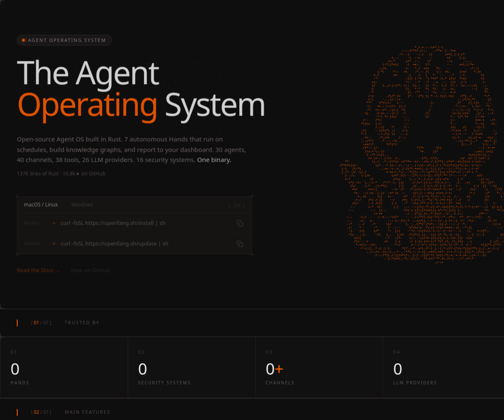Click the SECURITY SYSTEMS stat card
Image resolution: width=504 pixels, height=420 pixels.
point(192,367)
